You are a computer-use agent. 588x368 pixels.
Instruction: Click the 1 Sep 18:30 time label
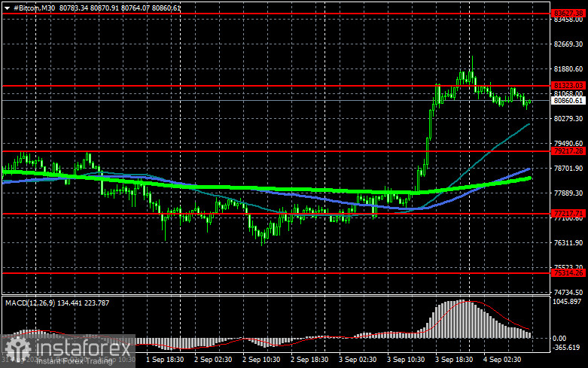[x=165, y=360]
